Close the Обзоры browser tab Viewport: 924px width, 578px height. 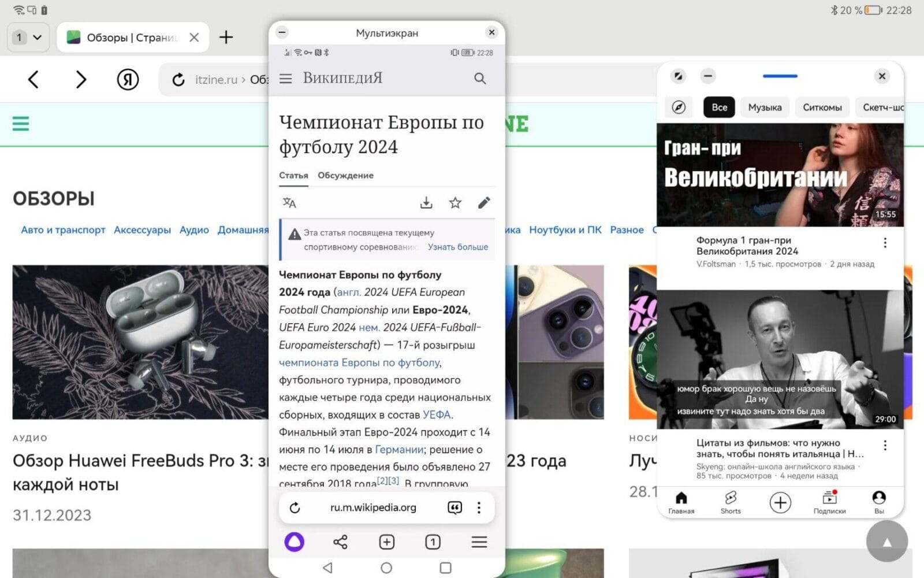tap(194, 38)
